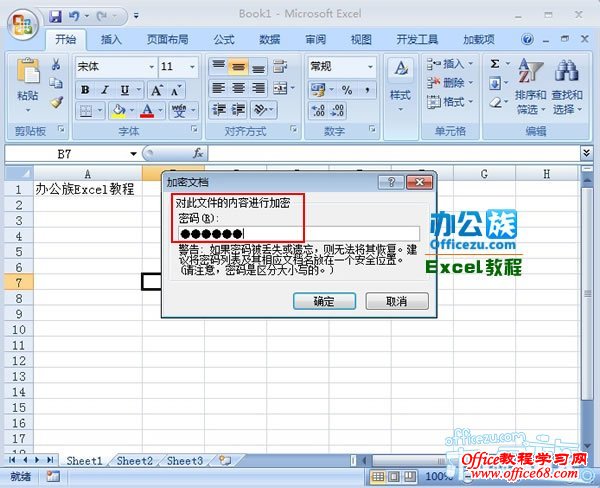Switch to Page Layout view
The height and width of the screenshot is (488, 600).
click(x=394, y=477)
